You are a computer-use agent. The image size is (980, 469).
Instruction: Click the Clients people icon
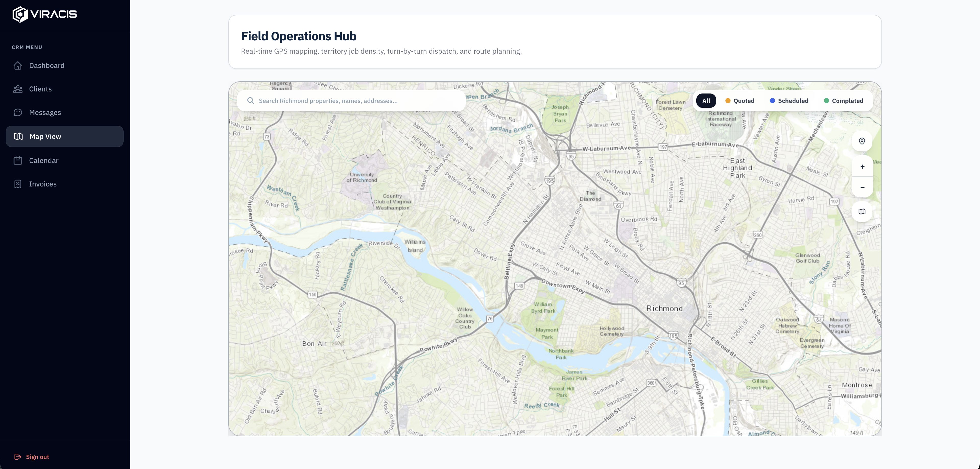[x=18, y=89]
